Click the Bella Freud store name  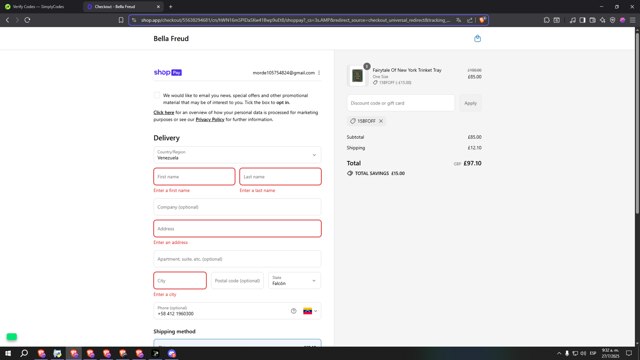point(171,39)
